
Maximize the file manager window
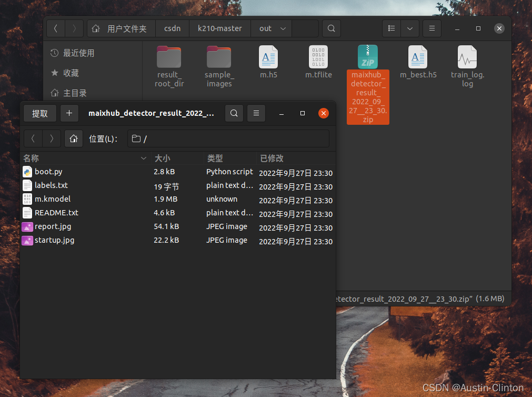[478, 28]
